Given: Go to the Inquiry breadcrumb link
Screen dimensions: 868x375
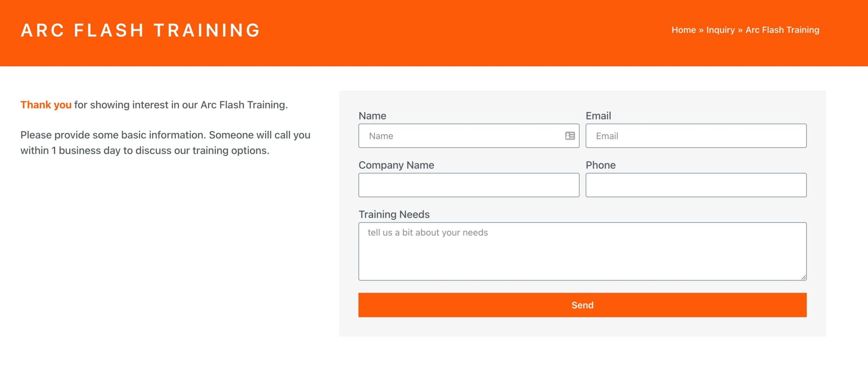Looking at the screenshot, I should 720,30.
